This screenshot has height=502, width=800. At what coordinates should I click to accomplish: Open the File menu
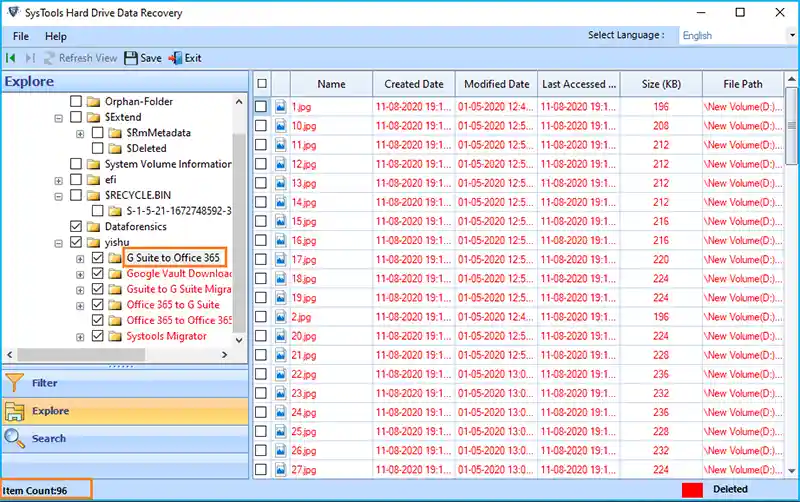pos(21,36)
